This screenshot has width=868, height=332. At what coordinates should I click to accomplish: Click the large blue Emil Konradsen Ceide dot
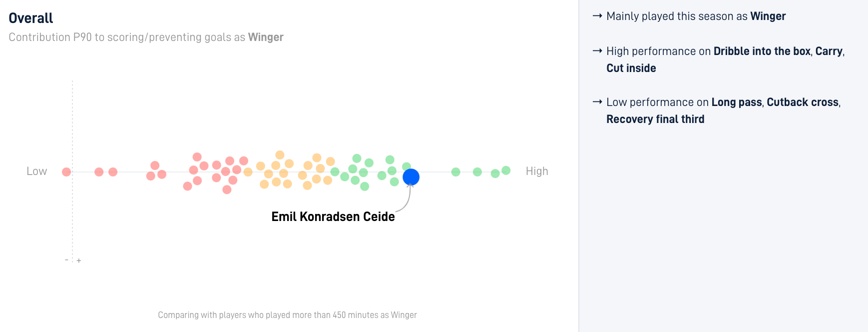point(411,177)
